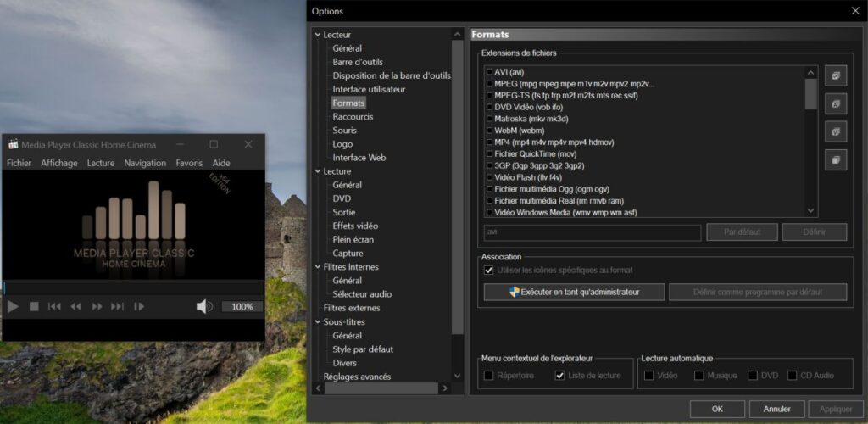Viewport: 868px width, 424px height.
Task: Skip to previous with the back-to-start icon
Action: click(54, 307)
